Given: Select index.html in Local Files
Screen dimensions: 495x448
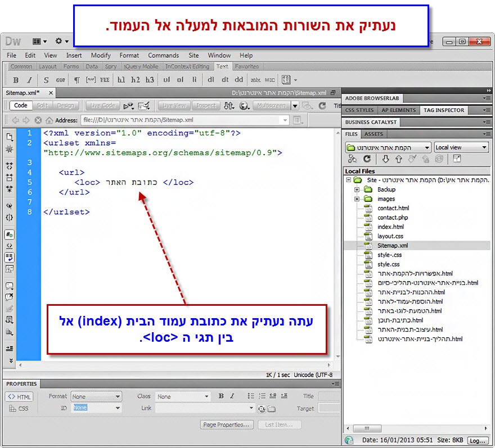Looking at the screenshot, I should tap(390, 227).
